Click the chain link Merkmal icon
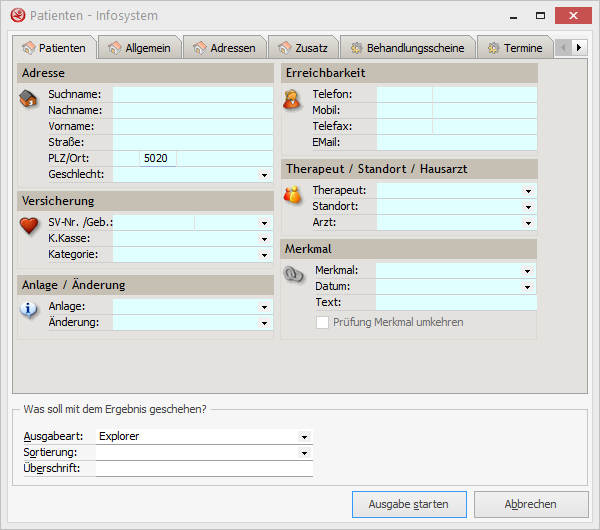 click(x=293, y=274)
